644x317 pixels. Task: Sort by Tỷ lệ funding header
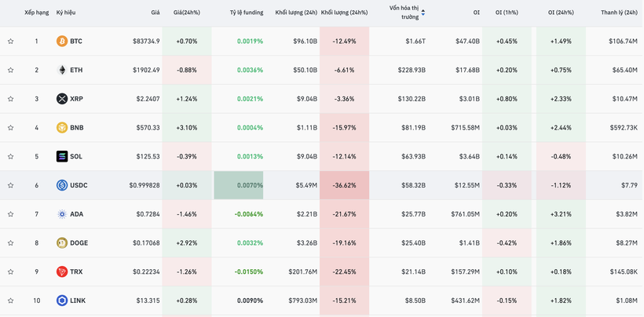coord(247,13)
